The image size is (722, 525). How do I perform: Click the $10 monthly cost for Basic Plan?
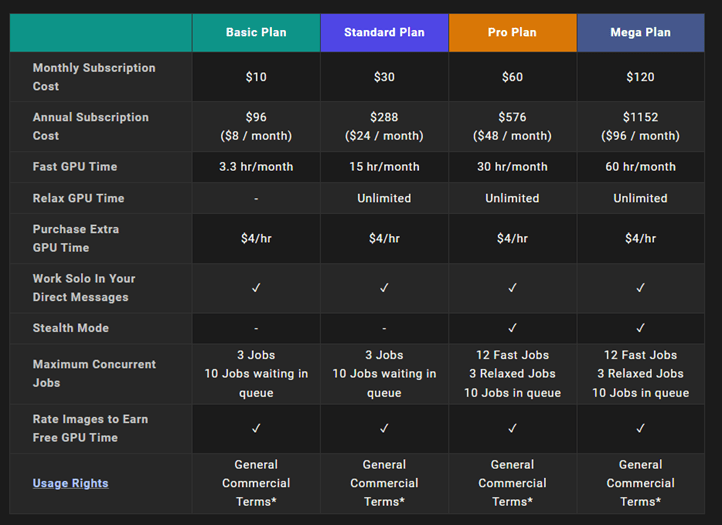[x=256, y=77]
